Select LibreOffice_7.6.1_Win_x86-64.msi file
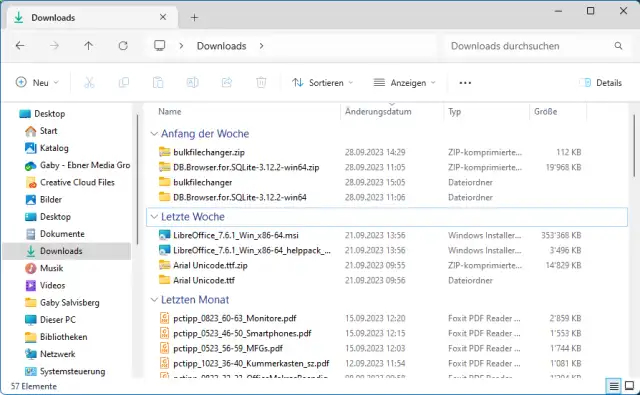This screenshot has height=395, width=640. [236, 235]
